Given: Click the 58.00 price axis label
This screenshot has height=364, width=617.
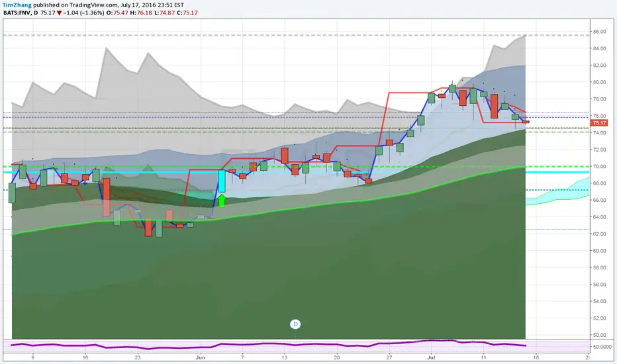Looking at the screenshot, I should click(x=599, y=267).
